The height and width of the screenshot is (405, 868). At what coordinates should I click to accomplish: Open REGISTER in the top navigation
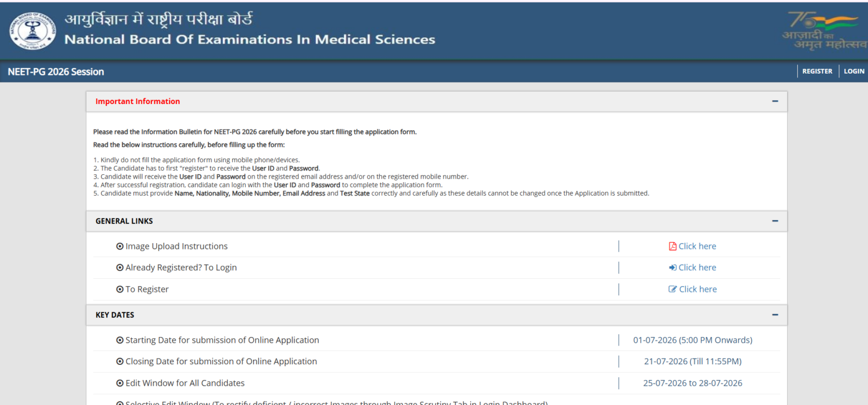[x=817, y=71]
